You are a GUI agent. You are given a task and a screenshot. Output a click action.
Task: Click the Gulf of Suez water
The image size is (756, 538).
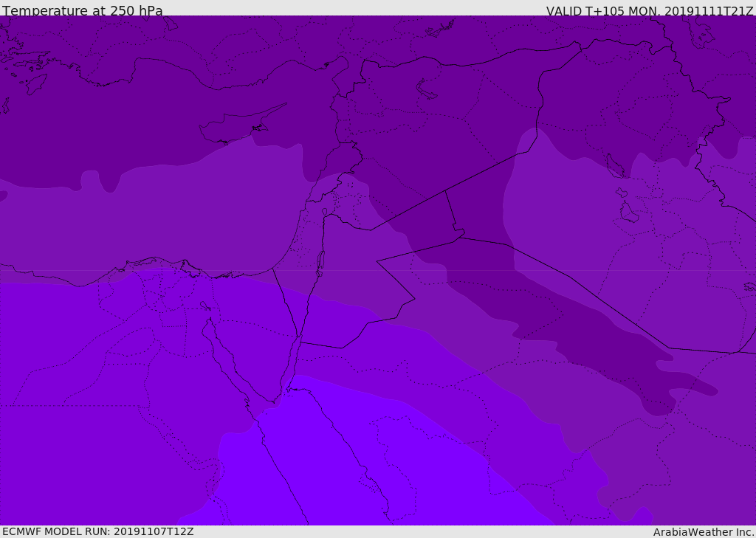point(221,347)
